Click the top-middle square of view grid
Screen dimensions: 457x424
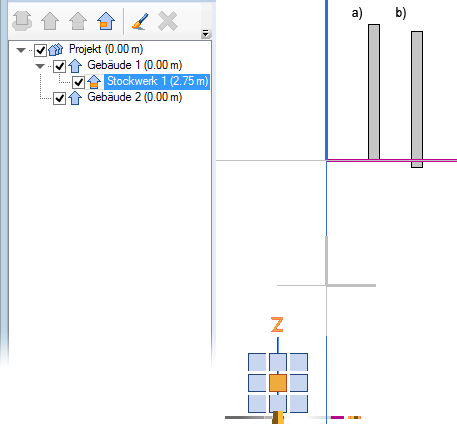278,362
